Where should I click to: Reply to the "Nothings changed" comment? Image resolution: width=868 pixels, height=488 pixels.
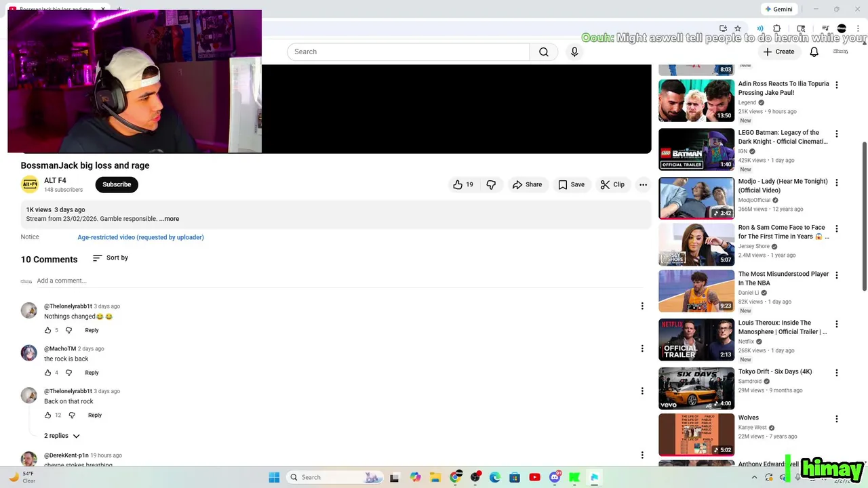click(x=92, y=330)
